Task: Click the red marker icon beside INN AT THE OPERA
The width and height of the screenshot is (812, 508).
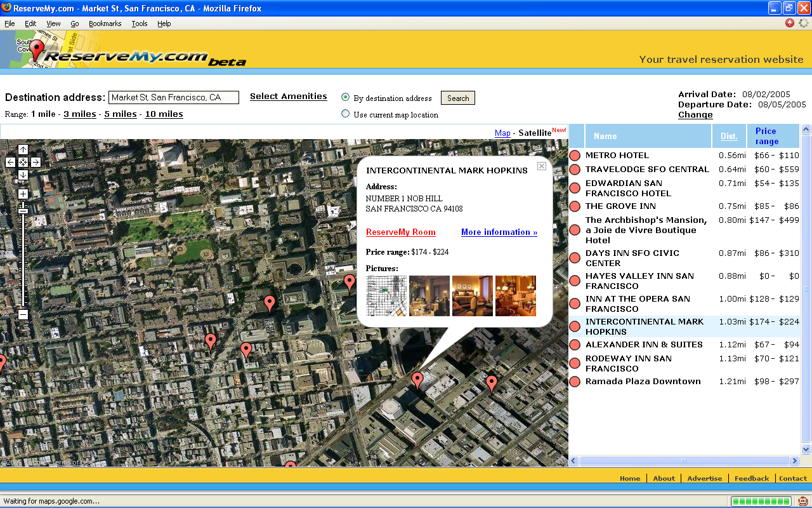Action: click(x=575, y=304)
